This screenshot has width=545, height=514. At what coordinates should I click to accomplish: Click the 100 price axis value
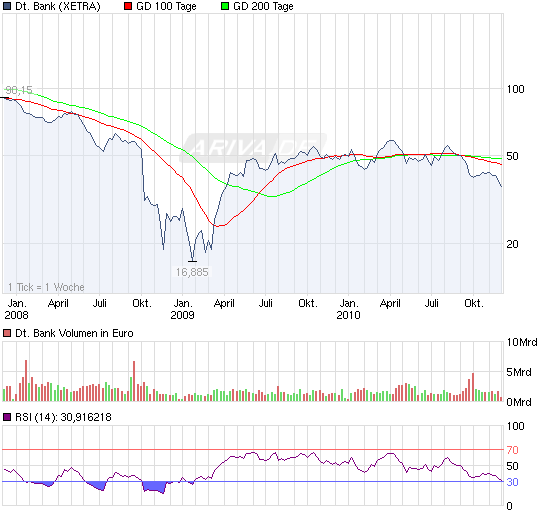pyautogui.click(x=515, y=89)
